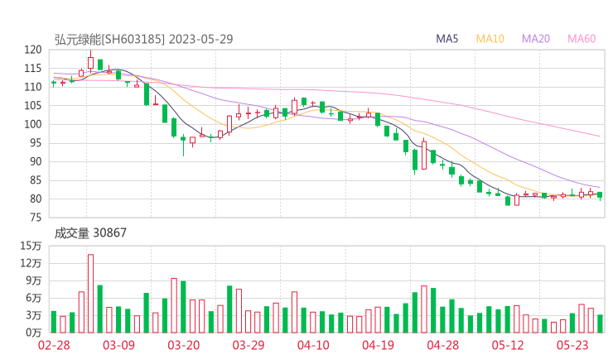Click the MA20 legend label

(x=536, y=39)
